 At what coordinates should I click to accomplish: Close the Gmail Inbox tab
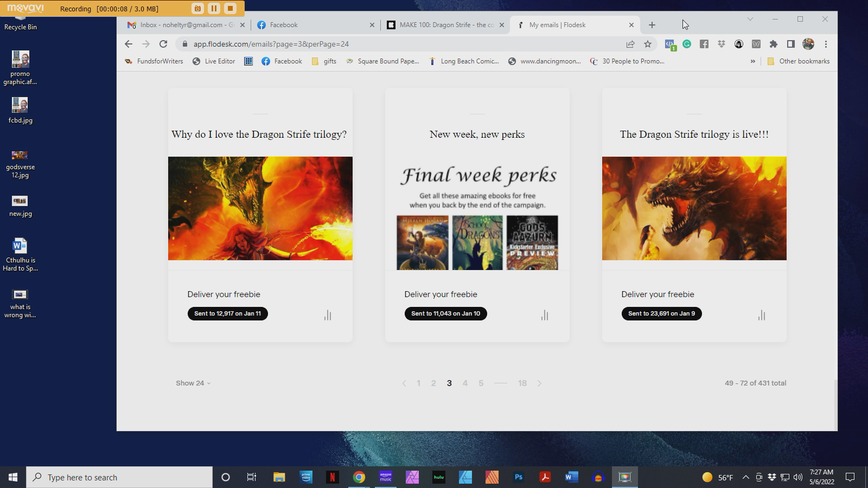tap(242, 25)
